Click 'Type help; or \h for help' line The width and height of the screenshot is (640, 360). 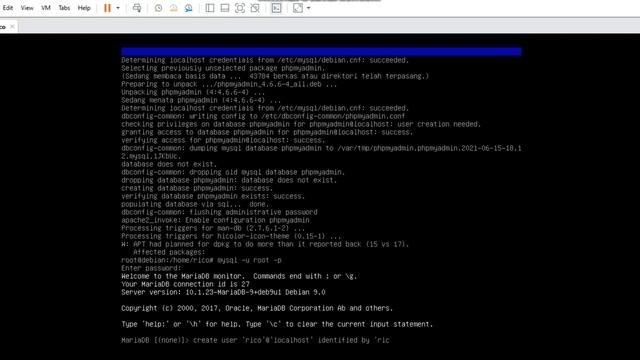[x=277, y=324]
